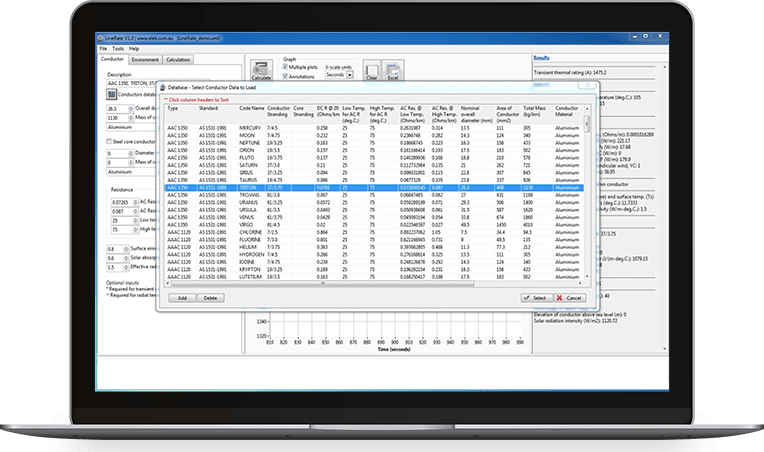Select the SIRIUS conductor row

(374, 172)
